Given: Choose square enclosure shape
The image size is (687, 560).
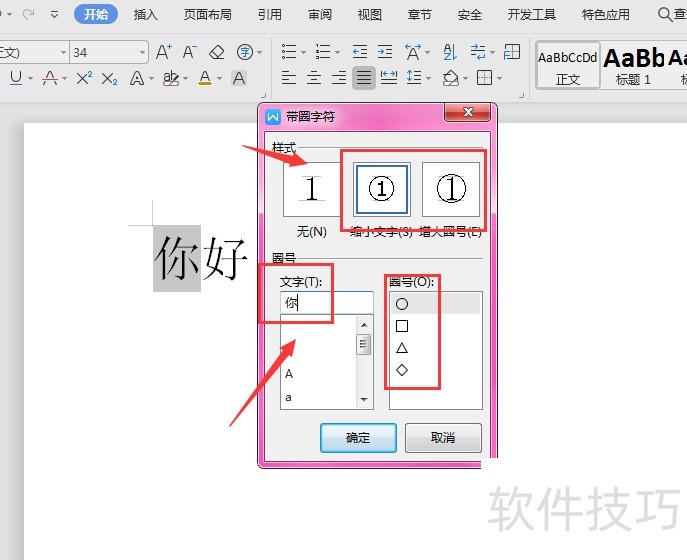Looking at the screenshot, I should [x=402, y=326].
